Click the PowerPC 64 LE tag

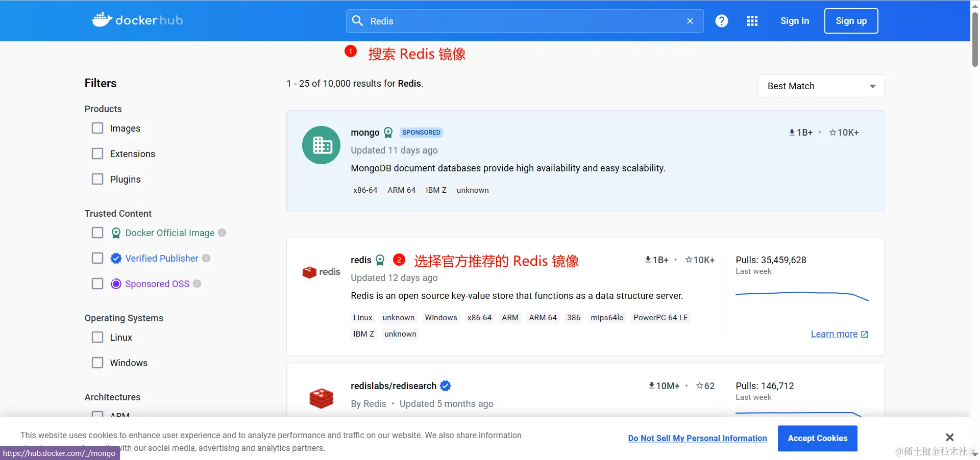point(660,318)
